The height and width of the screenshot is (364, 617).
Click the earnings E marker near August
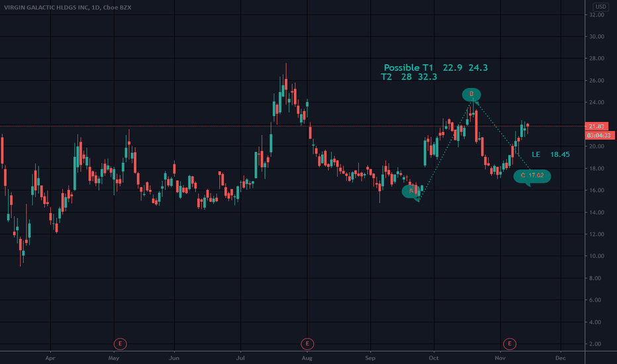(307, 344)
